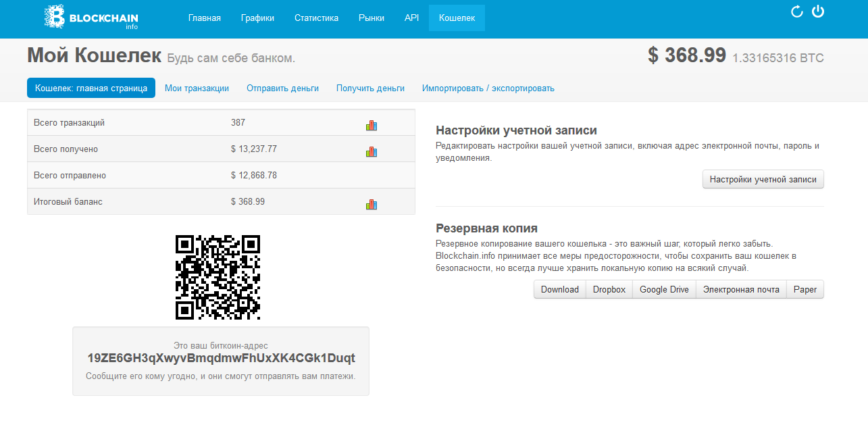868x427 pixels.
Task: Select Рынки in the navigation bar
Action: (371, 18)
